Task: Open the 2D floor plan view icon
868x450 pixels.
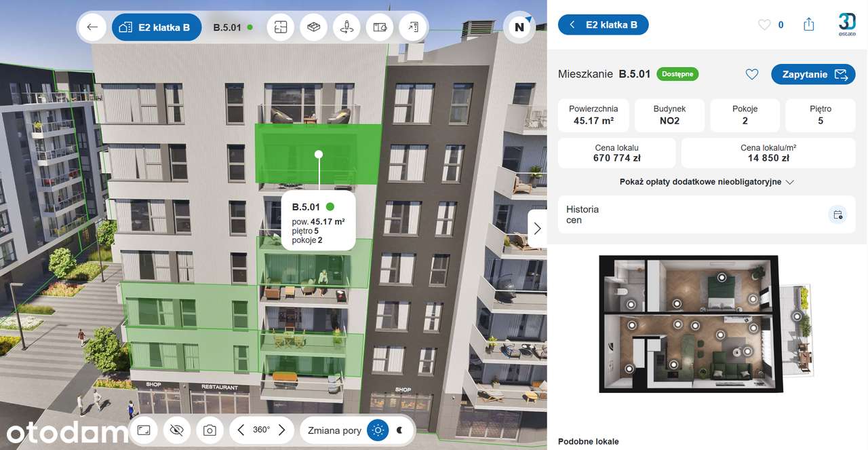Action: click(281, 28)
